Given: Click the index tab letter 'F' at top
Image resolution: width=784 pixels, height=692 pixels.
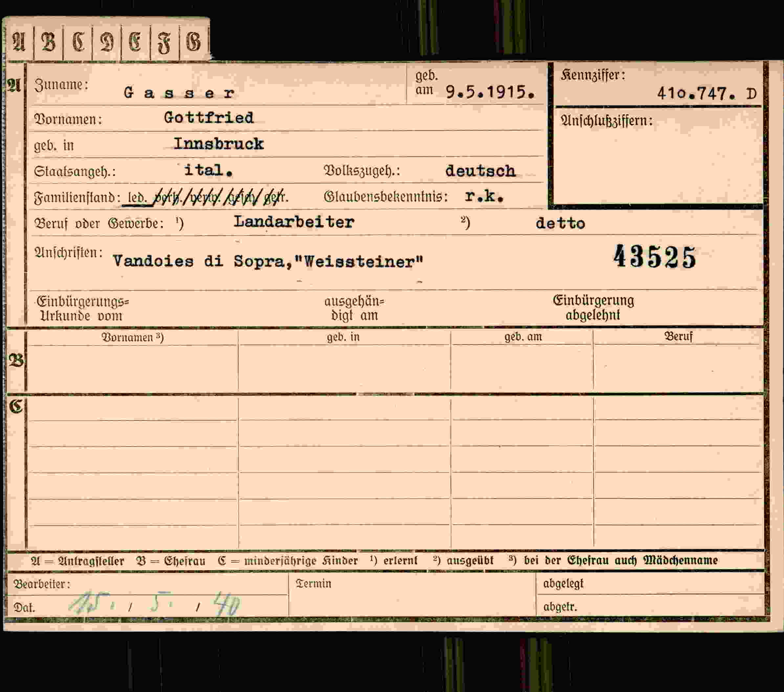Looking at the screenshot, I should (164, 43).
